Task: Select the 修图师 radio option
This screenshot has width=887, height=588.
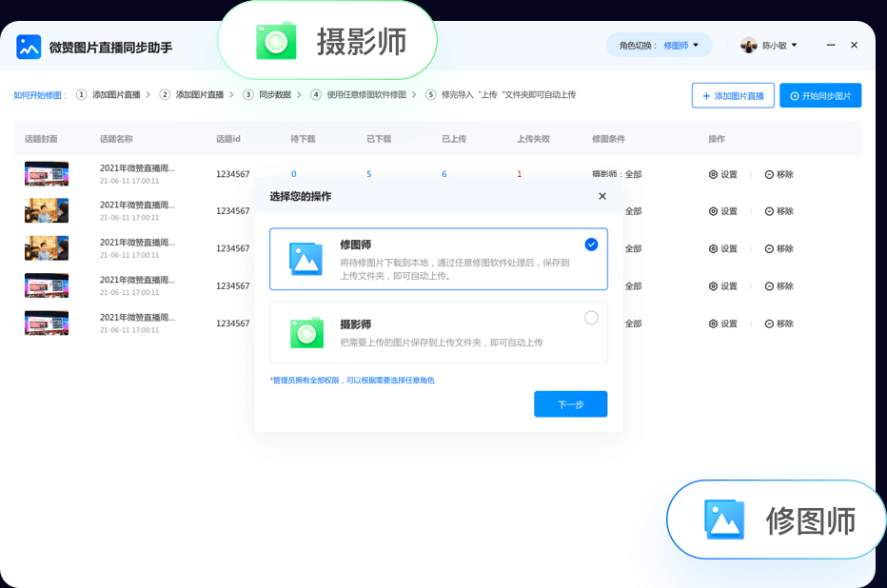Action: (x=591, y=245)
